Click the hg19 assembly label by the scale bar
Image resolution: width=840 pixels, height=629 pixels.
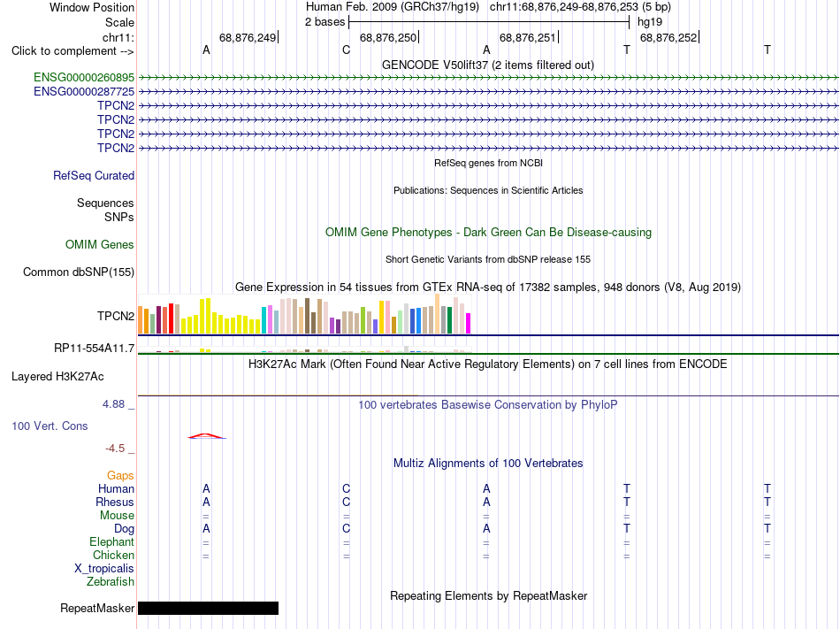(650, 22)
